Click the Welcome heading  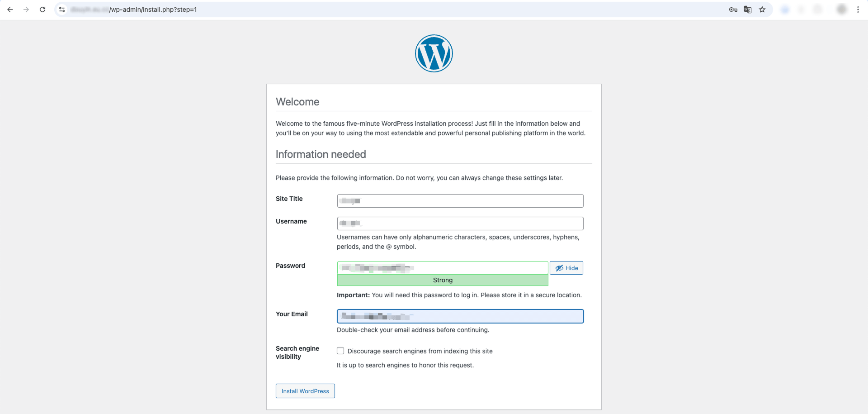[297, 102]
